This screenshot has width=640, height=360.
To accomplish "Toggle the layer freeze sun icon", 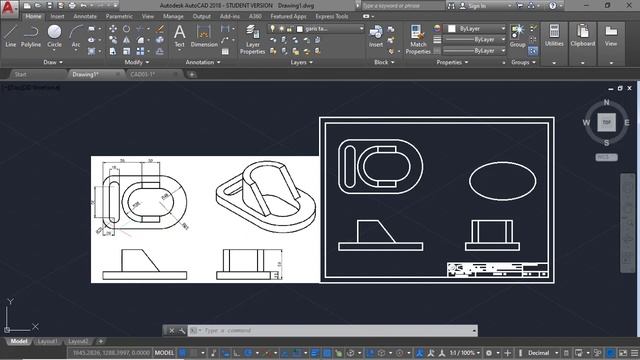I will click(x=281, y=29).
